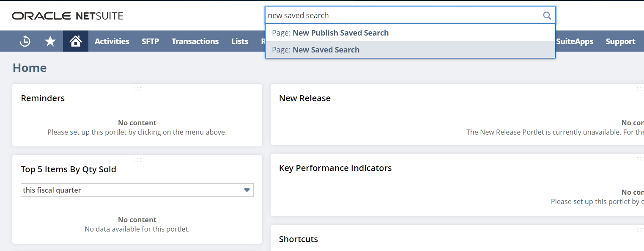This screenshot has width=644, height=251.
Task: Open the SFTP menu
Action: point(150,41)
